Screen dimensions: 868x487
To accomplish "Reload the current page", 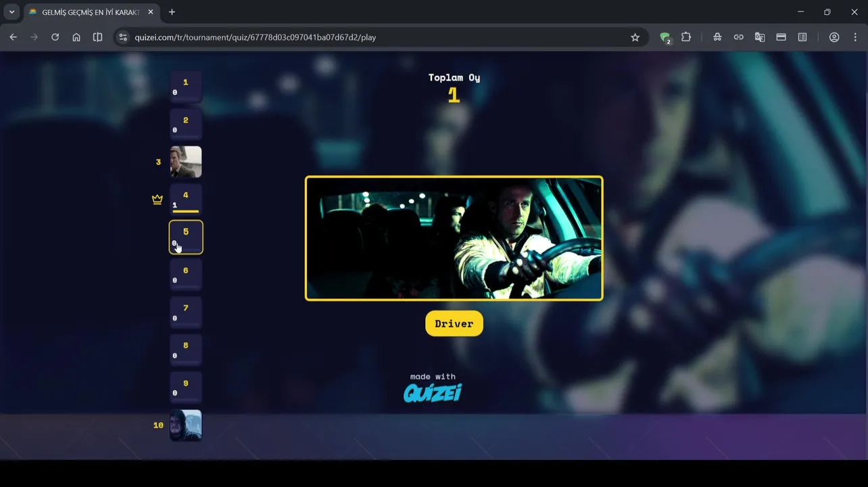I will [55, 37].
